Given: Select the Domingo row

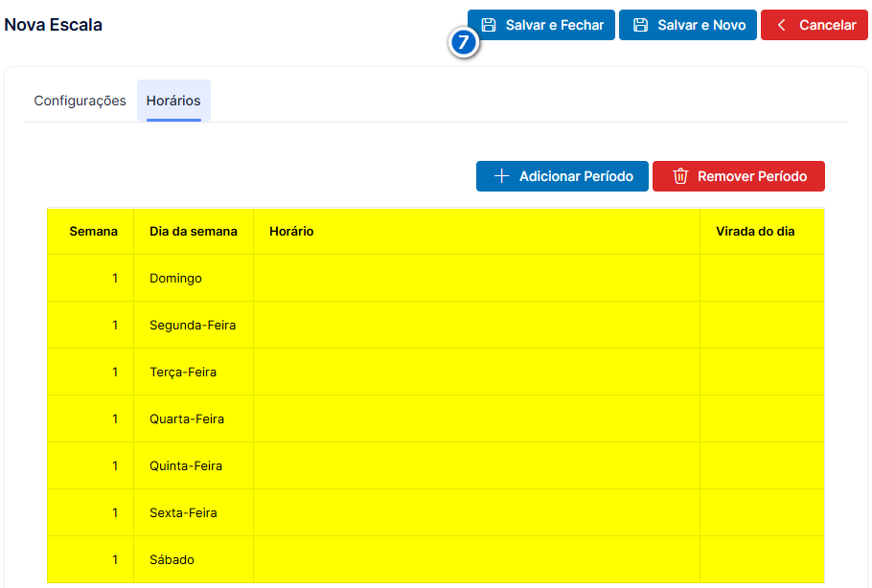Looking at the screenshot, I should tap(435, 278).
